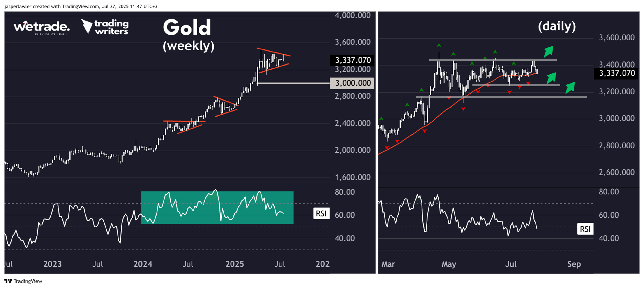Click the TradingView logo at the bottom
The height and width of the screenshot is (288, 644).
point(23,281)
